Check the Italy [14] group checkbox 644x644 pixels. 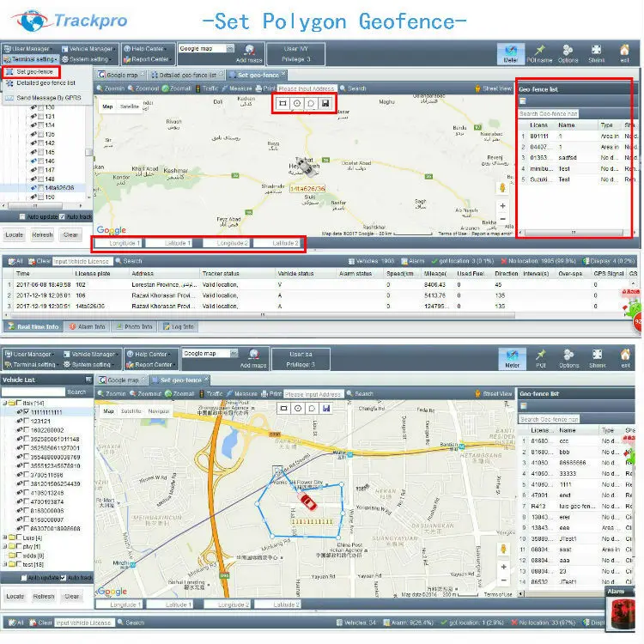click(19, 403)
